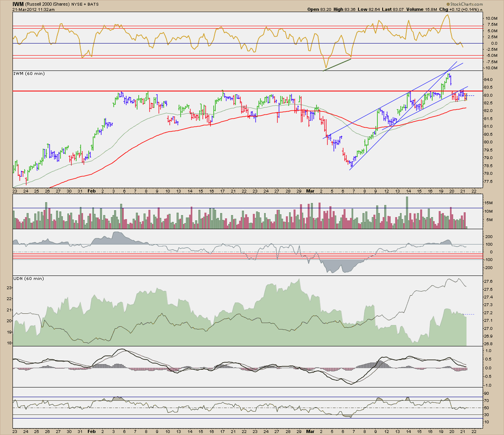Screen dimensions: 504x435
Task: Click the '26.8' UDN right axis label
Action: [489, 344]
